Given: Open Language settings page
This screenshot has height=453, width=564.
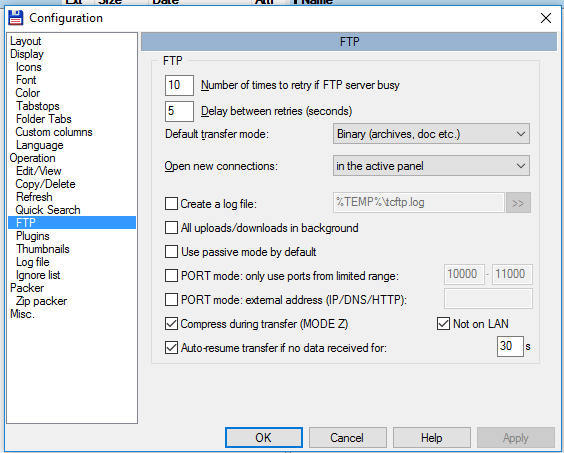Looking at the screenshot, I should [x=40, y=145].
